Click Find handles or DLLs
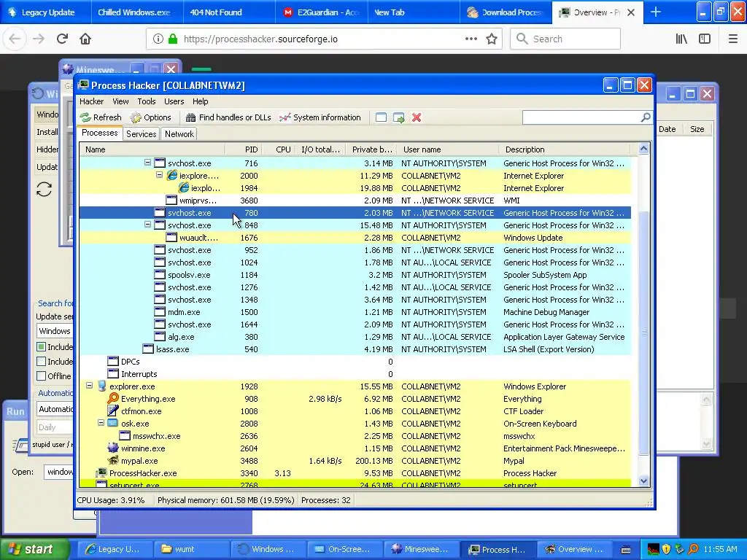 tap(228, 117)
